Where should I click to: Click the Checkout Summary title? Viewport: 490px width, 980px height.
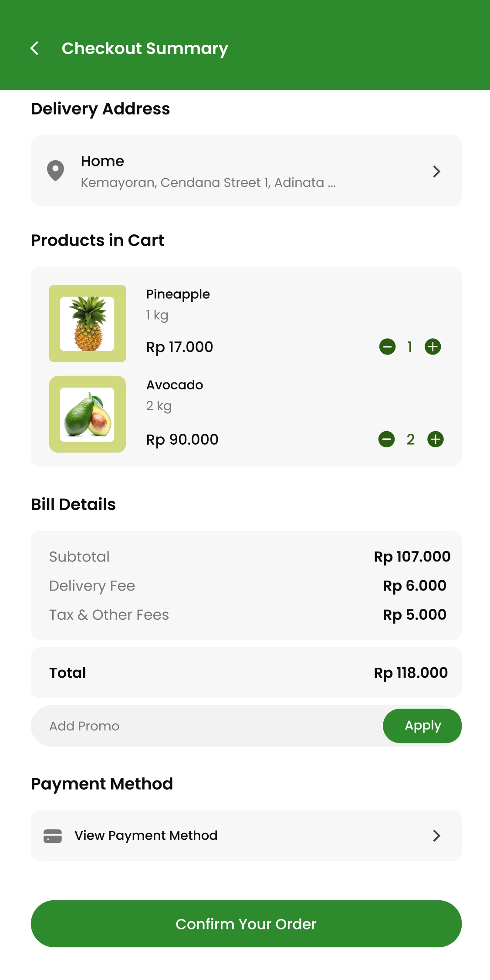tap(145, 48)
